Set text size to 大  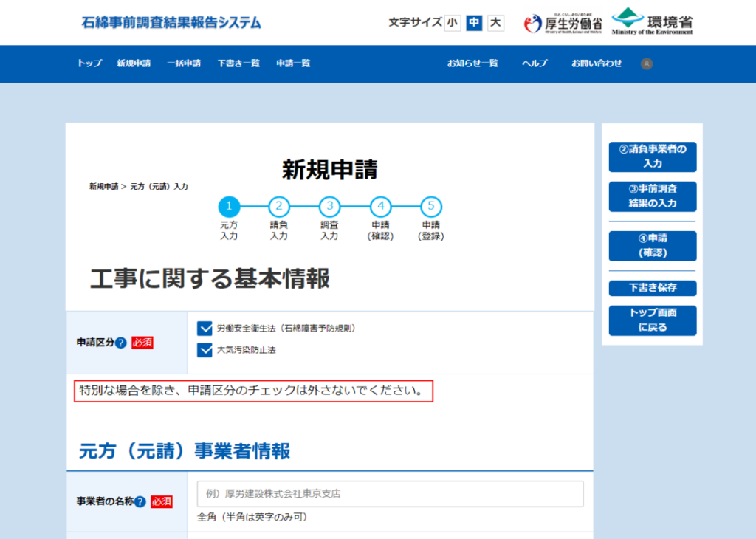coord(495,23)
